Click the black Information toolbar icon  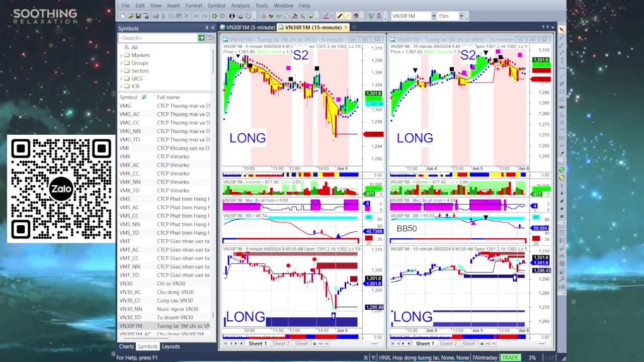pyautogui.click(x=232, y=16)
